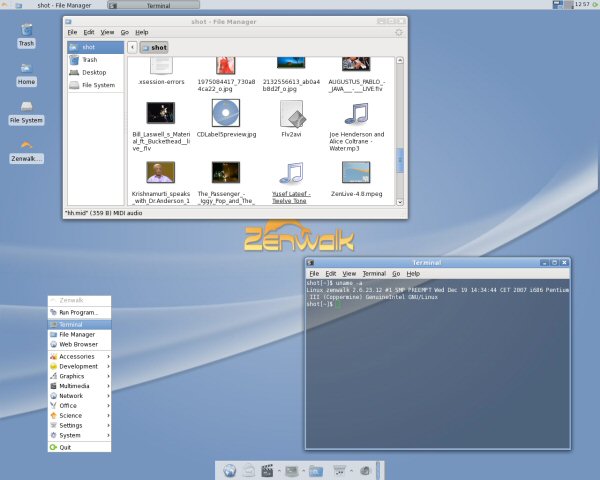Screen dimensions: 600x480
Task: Click Quit in the Zenwalk menu
Action: 65,448
